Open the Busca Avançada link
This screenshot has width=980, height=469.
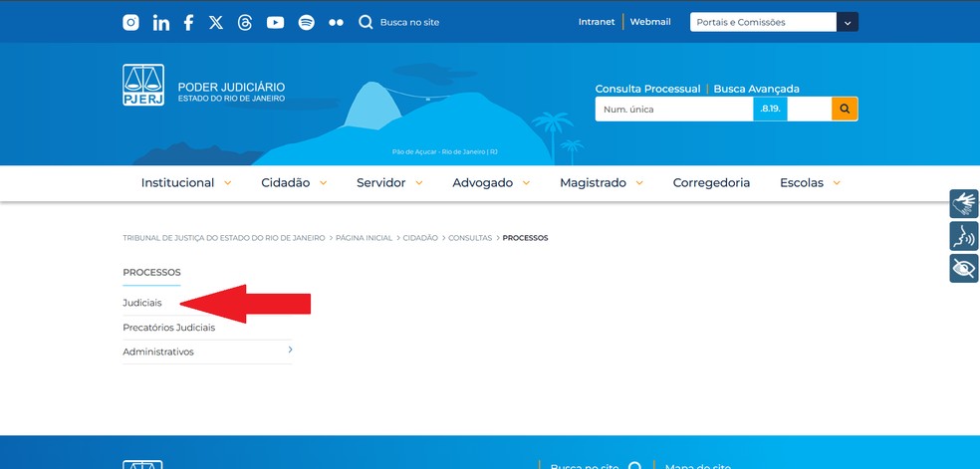coord(756,89)
